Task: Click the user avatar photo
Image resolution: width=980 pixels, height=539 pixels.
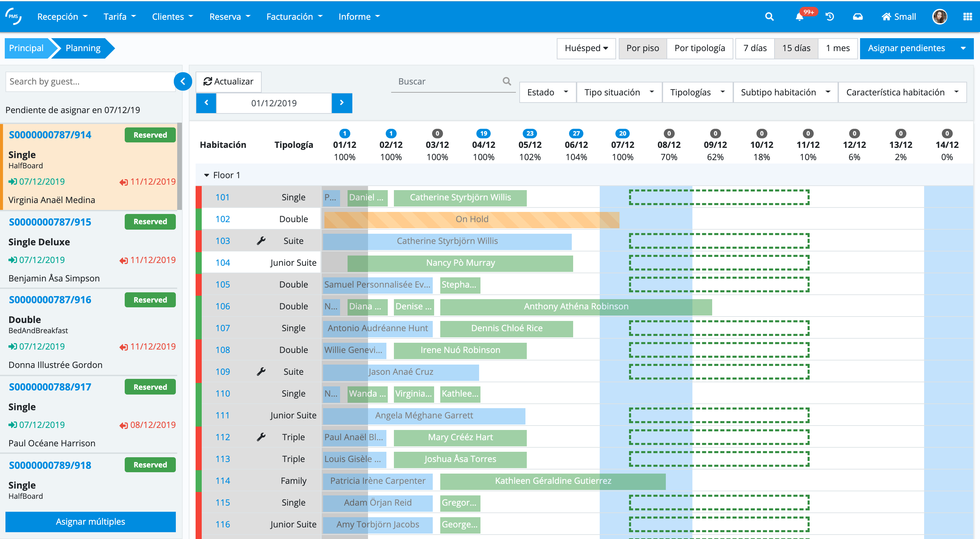Action: (939, 17)
